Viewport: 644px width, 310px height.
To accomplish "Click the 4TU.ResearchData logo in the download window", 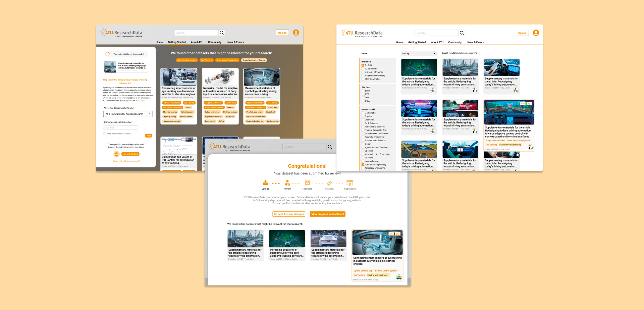I will [121, 33].
